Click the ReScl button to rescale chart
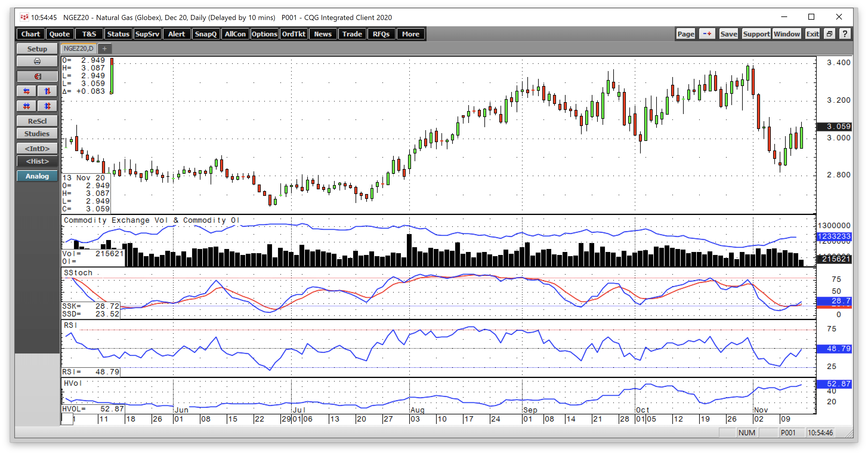 [37, 120]
